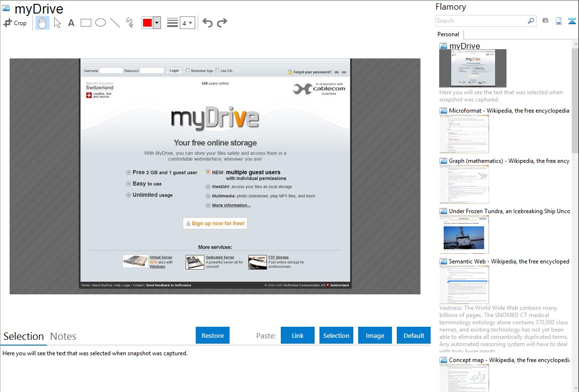Open the Graph (mathematics) snapshot thumbnail
579x392 pixels.
click(x=464, y=184)
